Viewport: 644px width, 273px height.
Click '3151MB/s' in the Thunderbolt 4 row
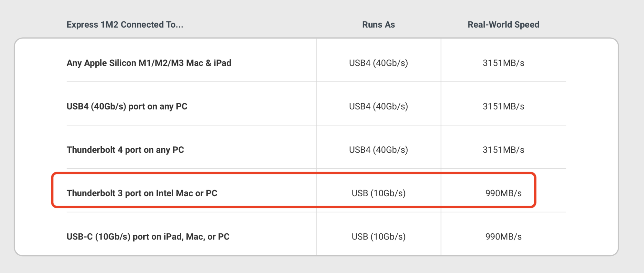tap(503, 150)
